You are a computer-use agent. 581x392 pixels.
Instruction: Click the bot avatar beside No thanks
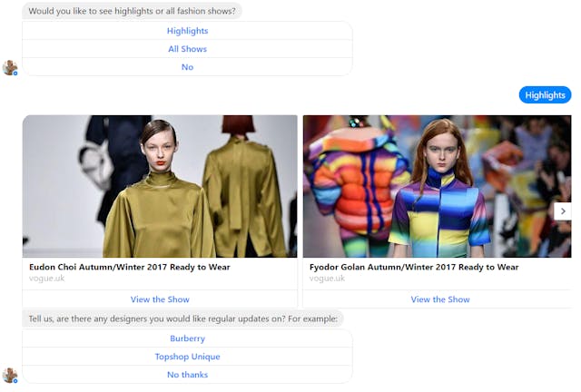coord(10,375)
